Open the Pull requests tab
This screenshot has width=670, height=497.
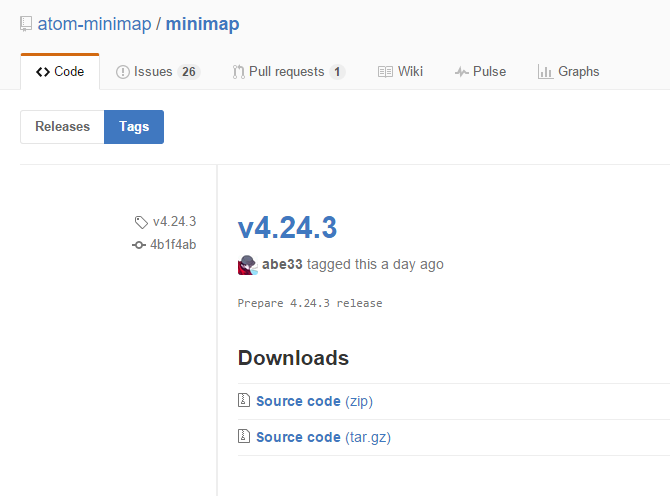click(288, 71)
